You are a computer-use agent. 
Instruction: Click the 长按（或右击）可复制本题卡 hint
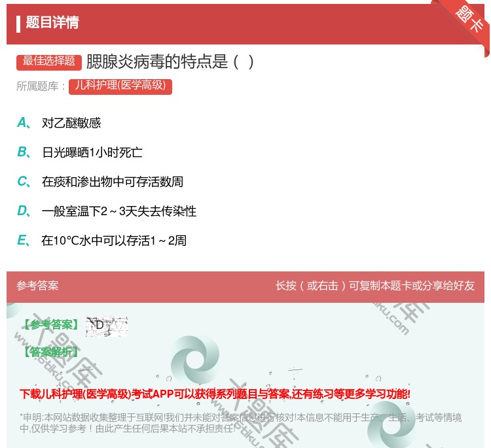tap(375, 286)
